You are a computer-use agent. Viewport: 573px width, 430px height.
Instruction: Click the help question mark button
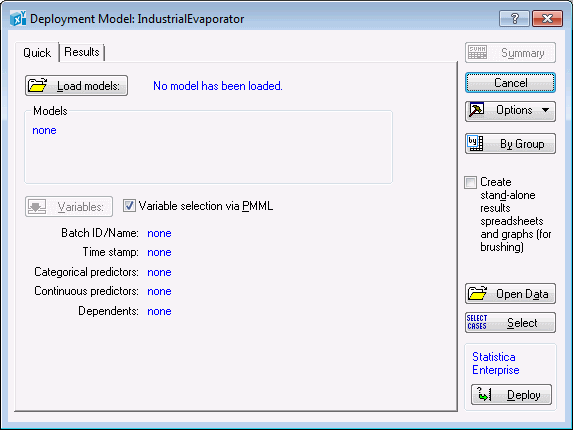tap(515, 18)
